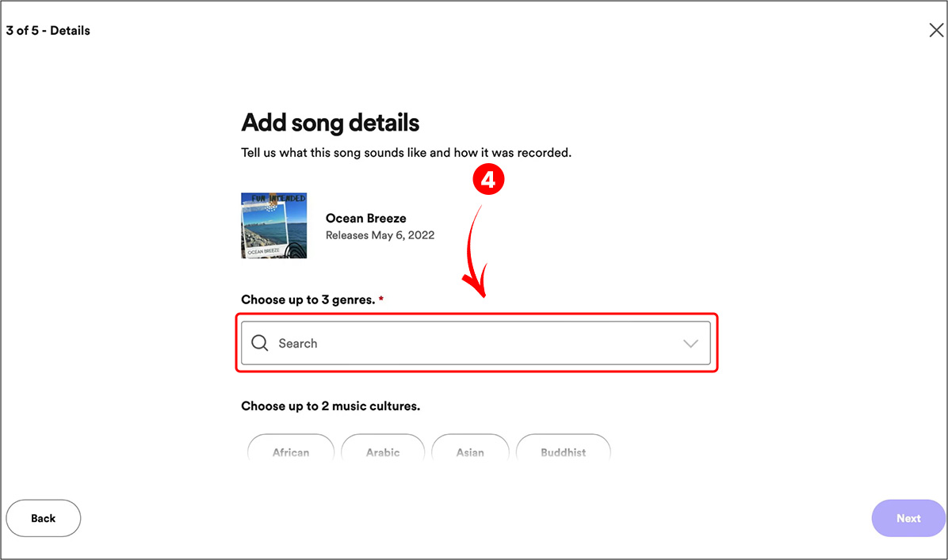
Task: Click the Next button
Action: 908,518
